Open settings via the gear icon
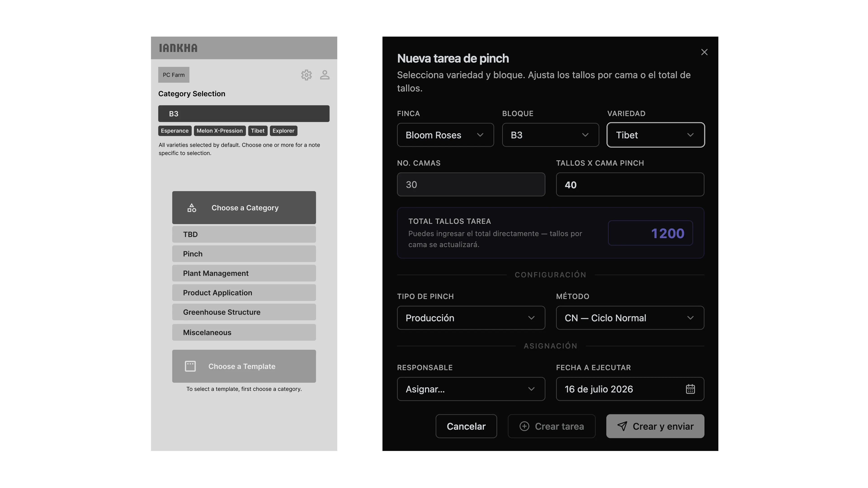The width and height of the screenshot is (868, 488). (306, 75)
